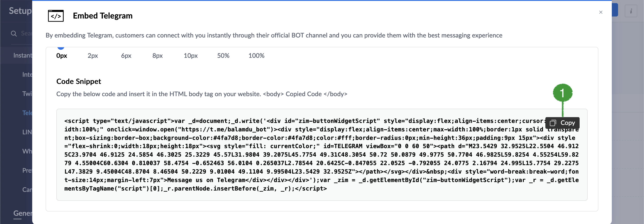
Task: Click the copy icon beside Copy label
Action: [553, 123]
